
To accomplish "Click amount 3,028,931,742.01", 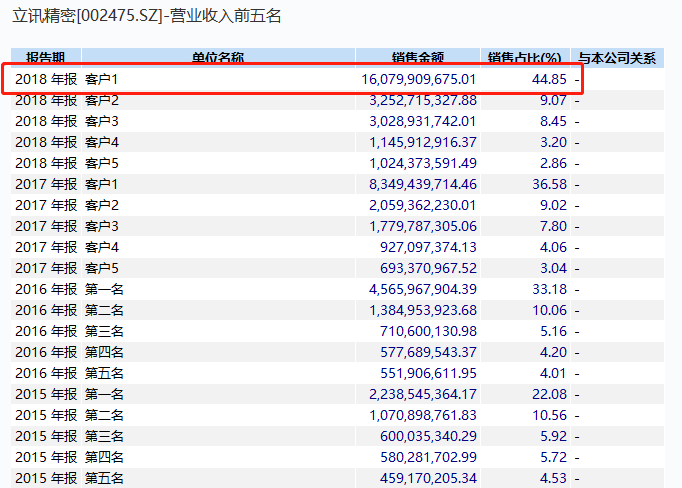I will [x=422, y=121].
